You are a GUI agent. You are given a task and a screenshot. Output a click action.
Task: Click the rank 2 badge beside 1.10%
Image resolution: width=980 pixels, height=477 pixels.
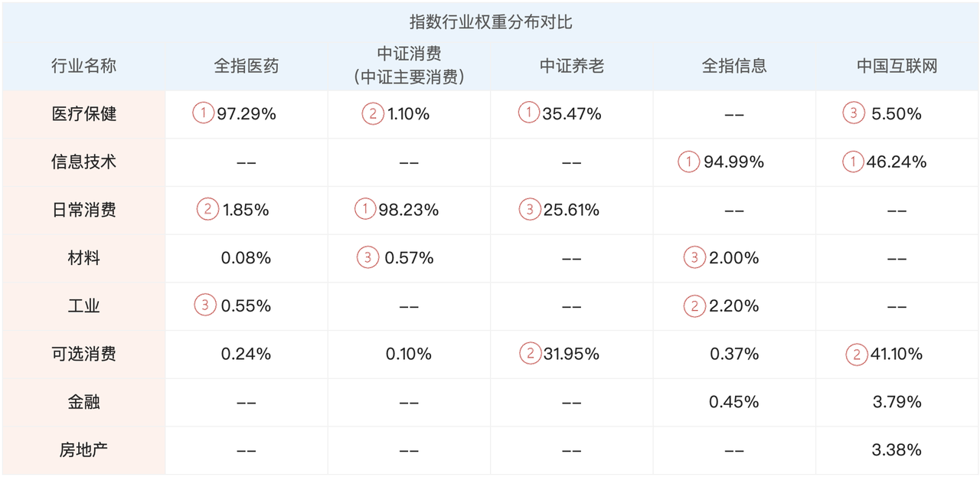tap(373, 114)
